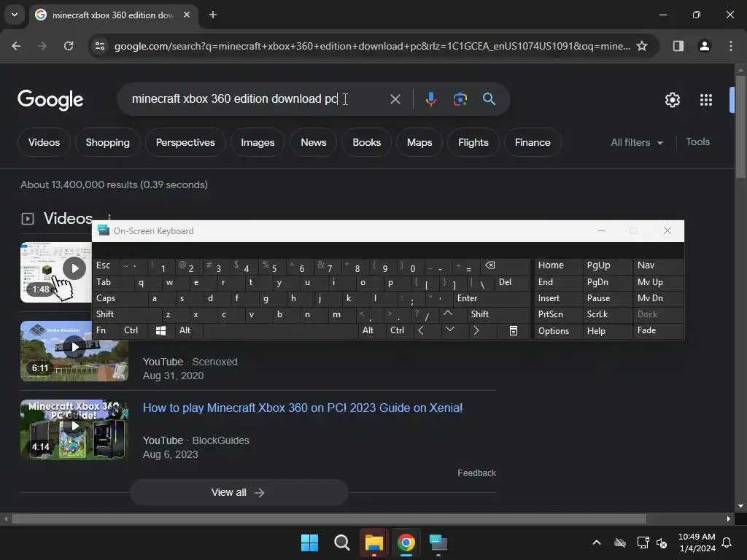Show hidden system tray icons chevron
Image resolution: width=747 pixels, height=560 pixels.
coord(596,542)
